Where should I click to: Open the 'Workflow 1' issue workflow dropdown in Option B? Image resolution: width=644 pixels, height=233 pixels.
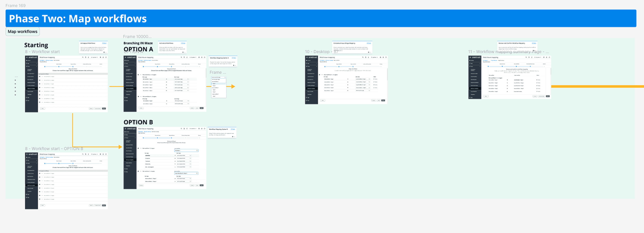coord(186,150)
